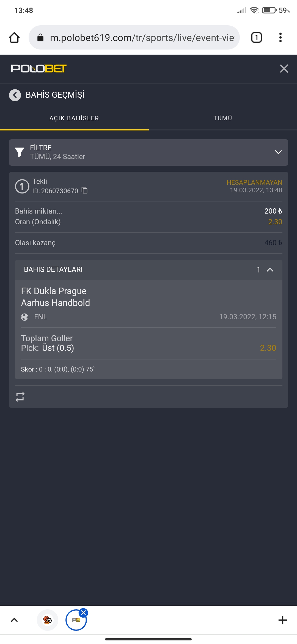Image resolution: width=297 pixels, height=644 pixels.
Task: Switch to the Tümü tab
Action: 223,118
